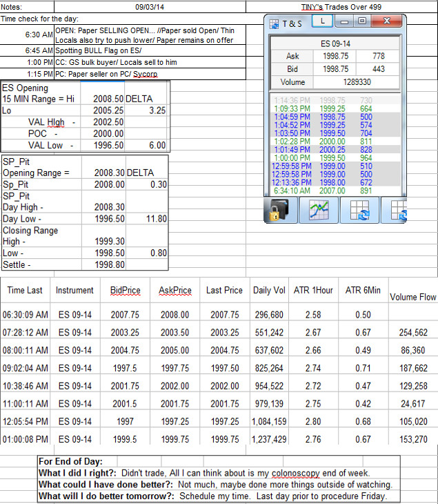Select the PC: Paper seller on PC note
The height and width of the screenshot is (504, 438).
[x=150, y=74]
